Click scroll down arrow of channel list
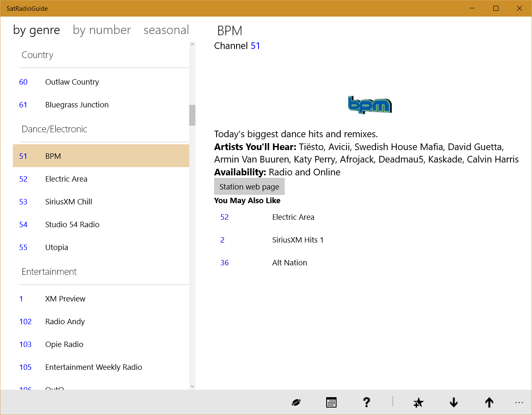Image resolution: width=532 pixels, height=415 pixels. 192,386
